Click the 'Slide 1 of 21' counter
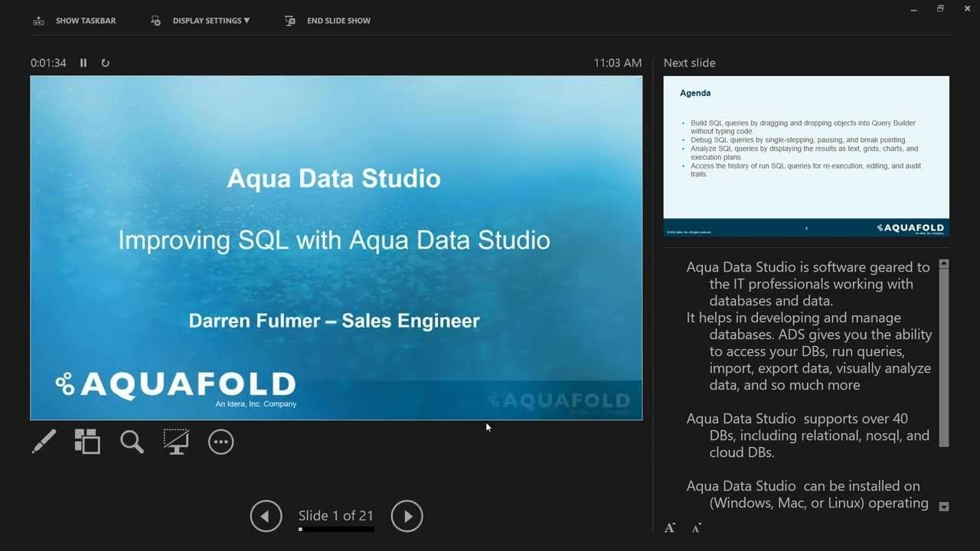 (x=336, y=515)
